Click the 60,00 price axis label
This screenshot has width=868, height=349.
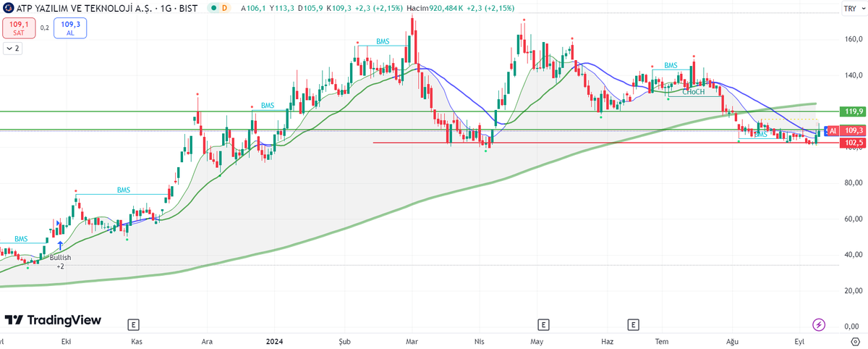point(853,219)
